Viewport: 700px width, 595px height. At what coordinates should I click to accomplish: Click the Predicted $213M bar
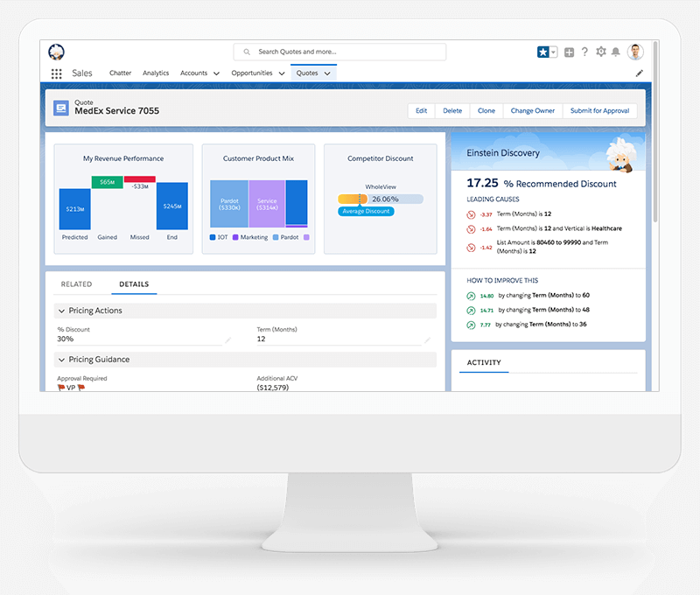(75, 209)
